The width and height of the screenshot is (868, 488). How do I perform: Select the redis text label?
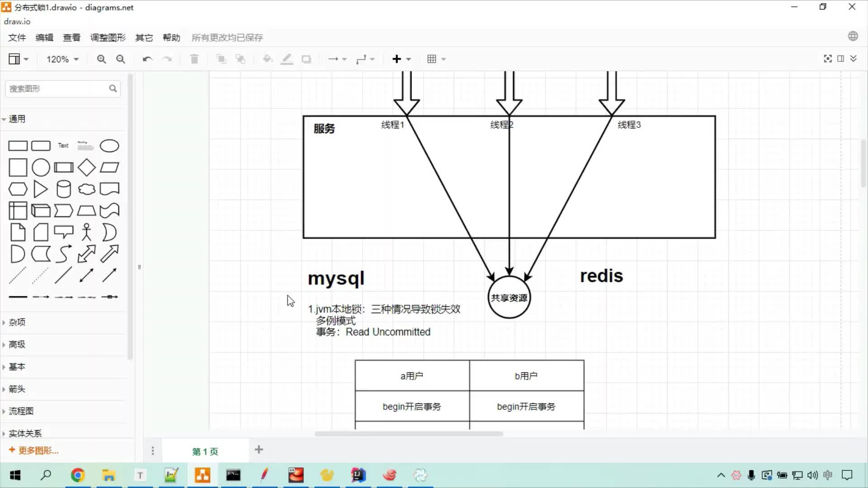point(601,276)
